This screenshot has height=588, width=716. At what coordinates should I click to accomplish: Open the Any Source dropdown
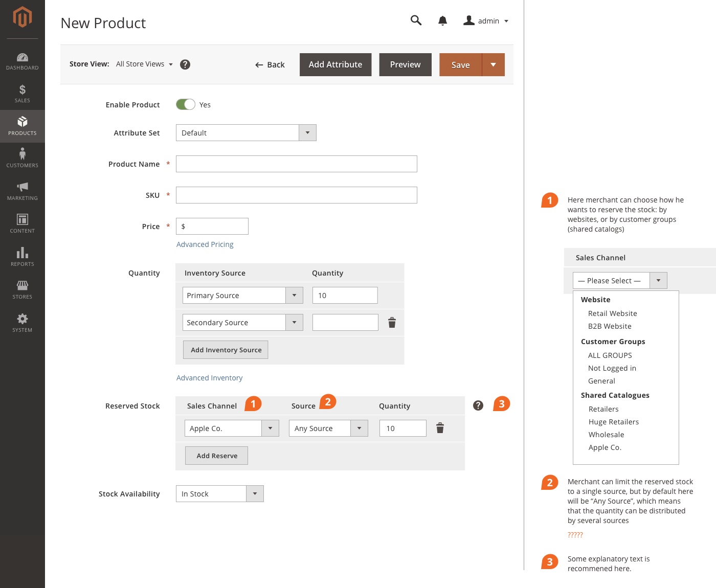(x=359, y=428)
